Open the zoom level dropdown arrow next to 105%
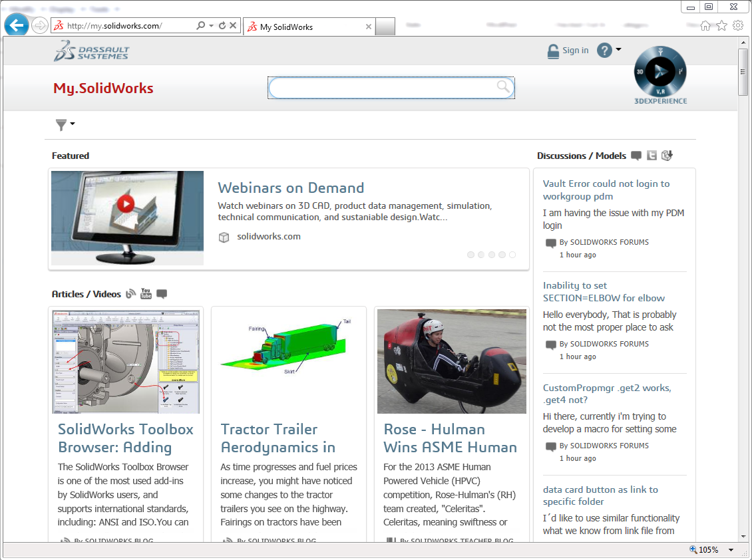This screenshot has height=560, width=752. pos(731,550)
